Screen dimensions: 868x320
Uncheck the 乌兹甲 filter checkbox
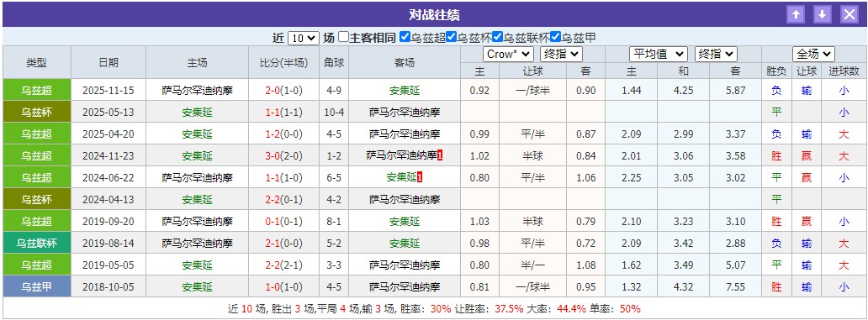coord(556,37)
